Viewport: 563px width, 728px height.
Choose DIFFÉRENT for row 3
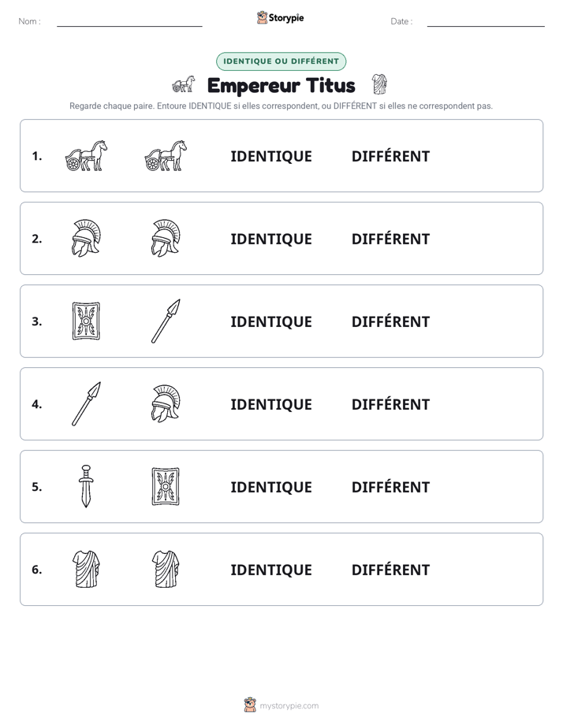click(390, 321)
